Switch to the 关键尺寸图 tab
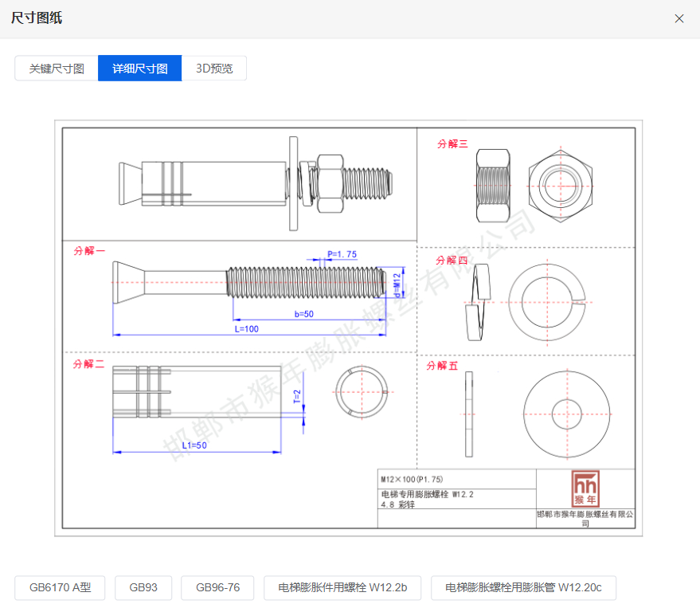The width and height of the screenshot is (700, 612). tap(57, 69)
